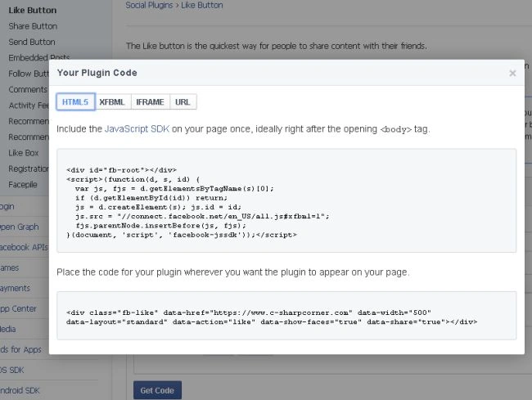The height and width of the screenshot is (400, 532).
Task: Open Registration sidebar link
Action: [x=29, y=169]
